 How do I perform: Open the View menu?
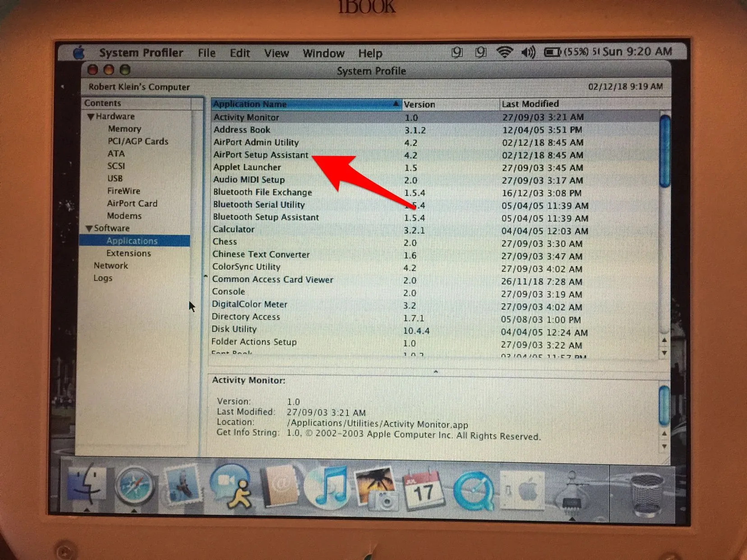coord(276,53)
